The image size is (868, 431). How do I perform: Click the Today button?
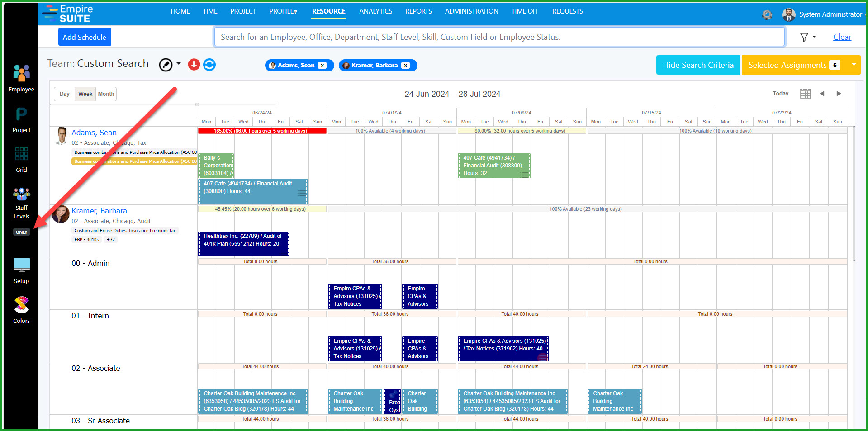click(x=781, y=94)
